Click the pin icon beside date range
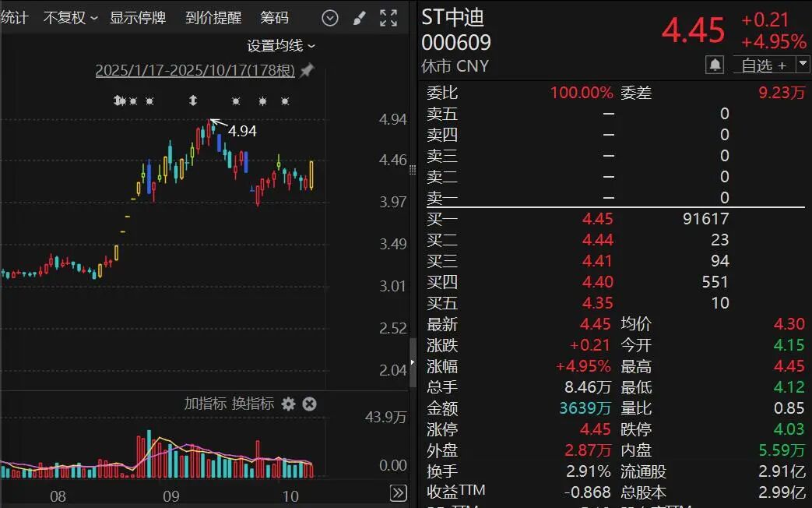 pos(307,69)
